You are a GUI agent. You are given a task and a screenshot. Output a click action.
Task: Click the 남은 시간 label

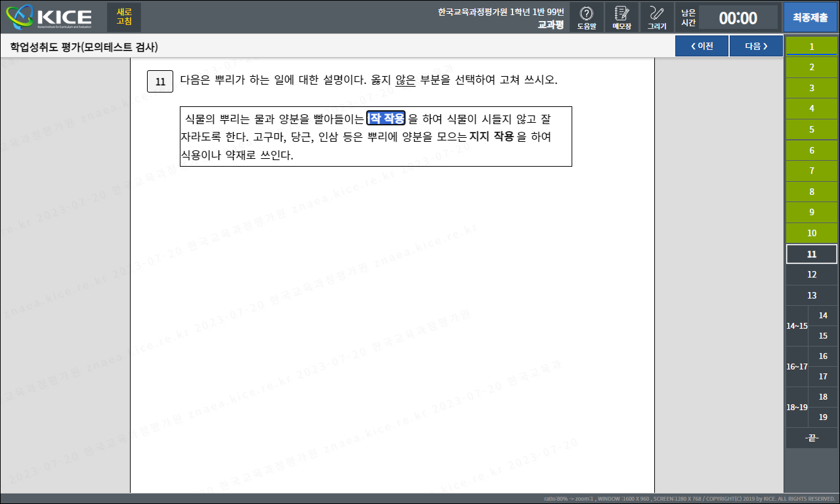688,18
